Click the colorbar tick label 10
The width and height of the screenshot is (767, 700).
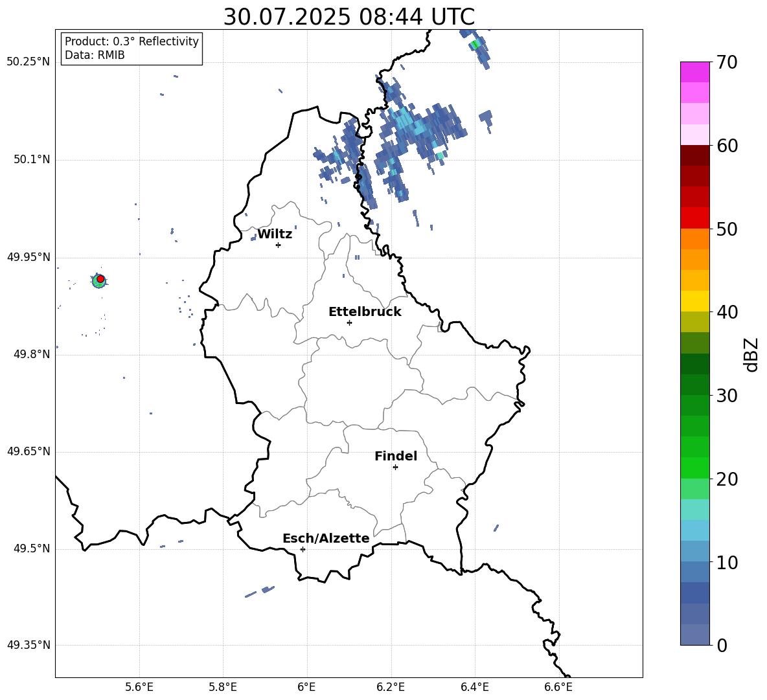[x=727, y=562]
